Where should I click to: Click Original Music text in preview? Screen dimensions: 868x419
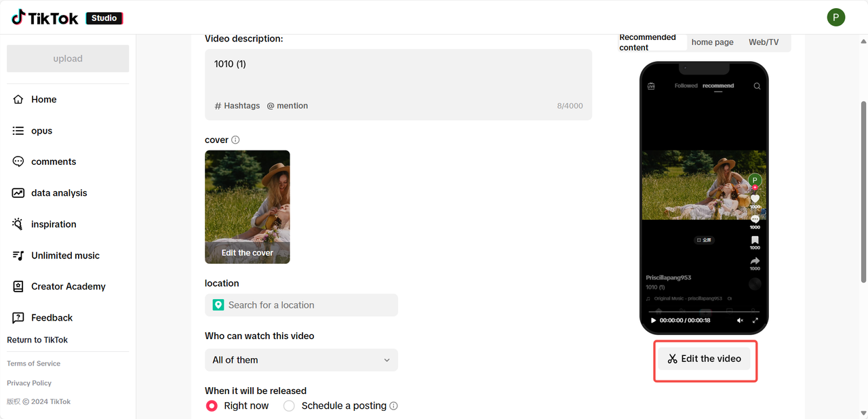tap(688, 298)
